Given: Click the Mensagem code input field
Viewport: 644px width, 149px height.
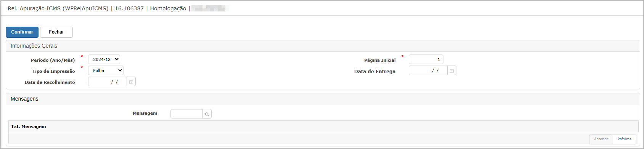Looking at the screenshot, I should (x=186, y=114).
